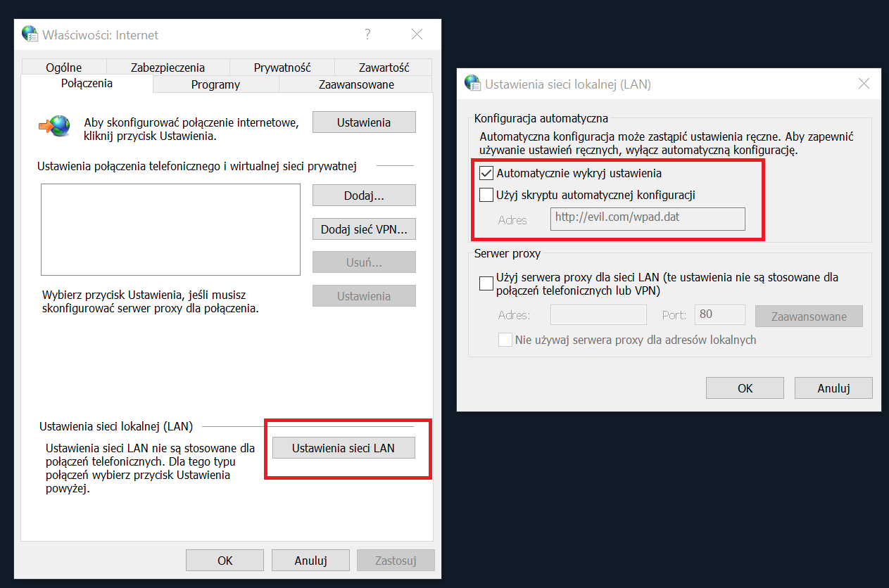
Task: Open the Programy tab
Action: tap(215, 84)
